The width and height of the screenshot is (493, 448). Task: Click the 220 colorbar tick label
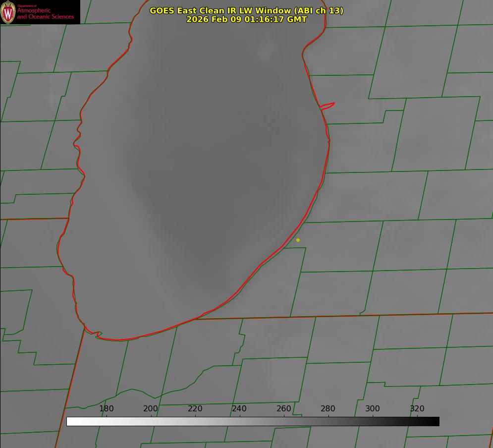pos(195,408)
